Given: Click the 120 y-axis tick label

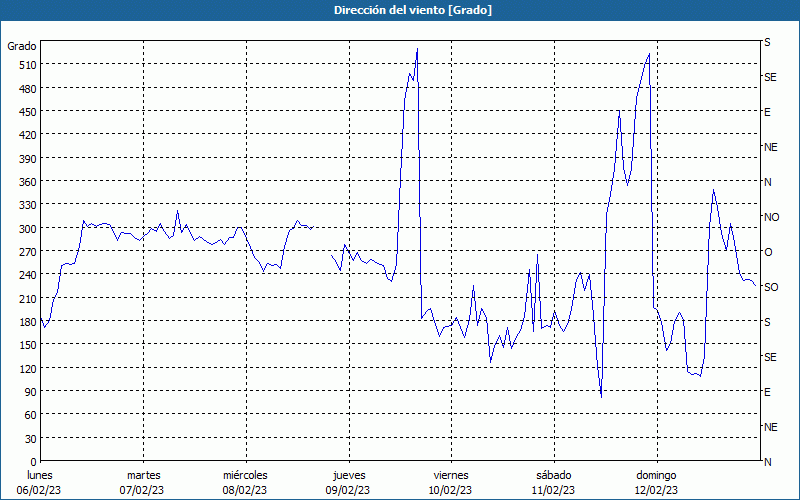Looking at the screenshot, I should click(x=28, y=368).
